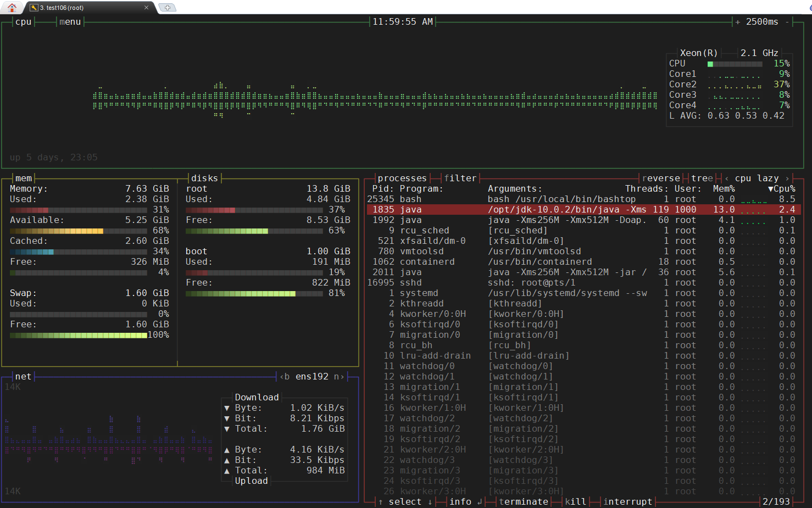Open the bashtop menu
Image resolution: width=812 pixels, height=508 pixels.
[70, 22]
